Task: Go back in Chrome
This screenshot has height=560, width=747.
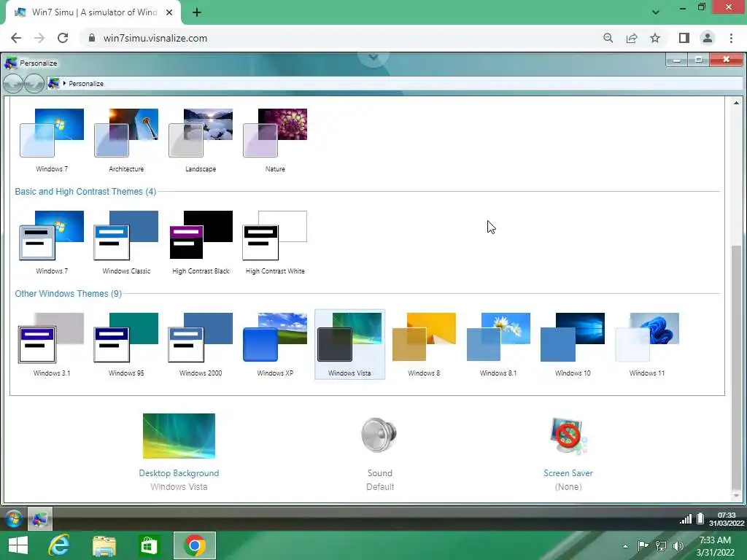Action: click(x=16, y=38)
